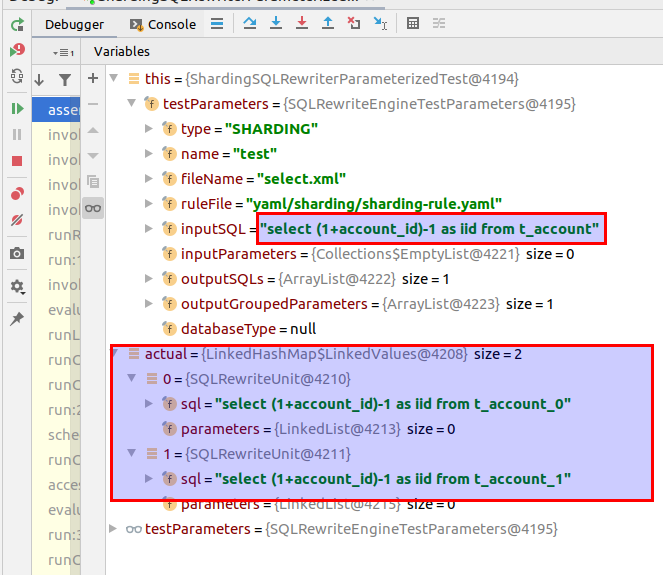
Task: Select databaseType = null row
Action: coord(384,329)
